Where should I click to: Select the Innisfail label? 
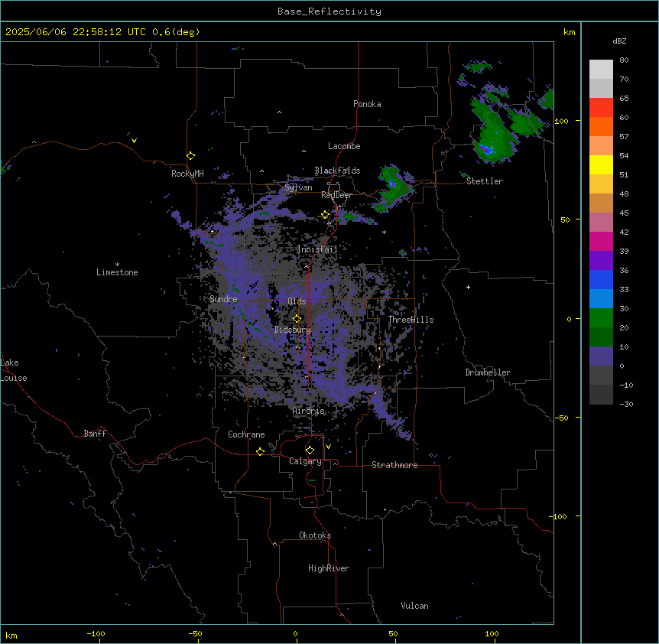pyautogui.click(x=317, y=249)
